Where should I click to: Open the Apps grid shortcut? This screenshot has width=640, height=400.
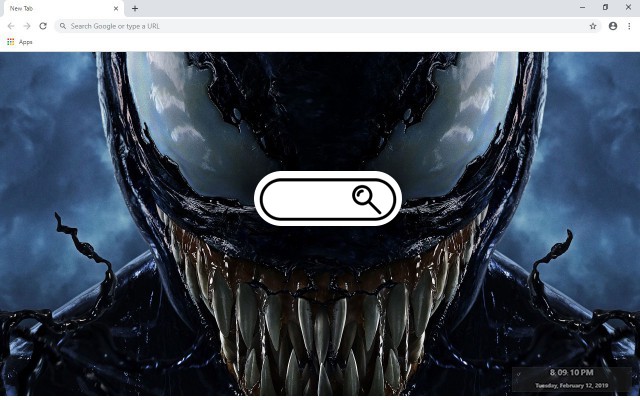point(11,42)
